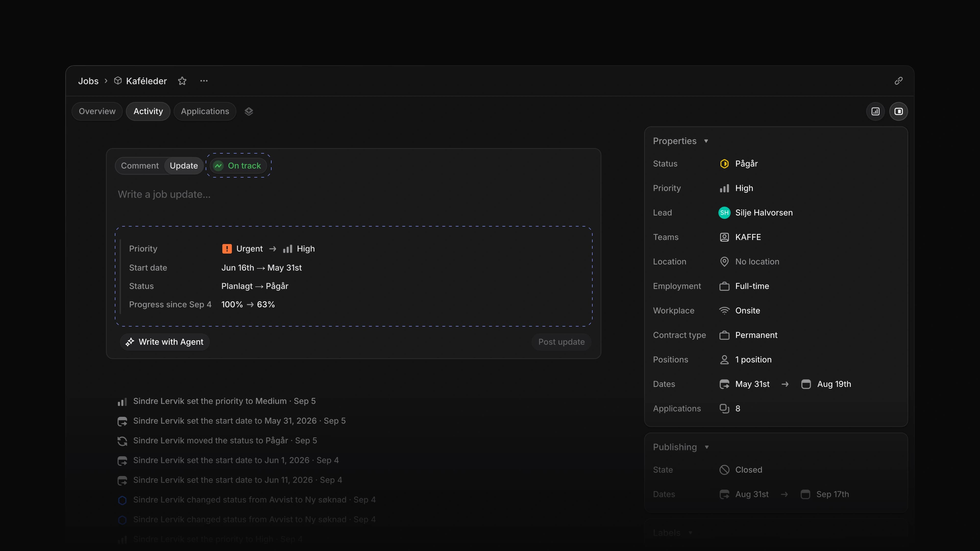The image size is (980, 551).
Task: Toggle the sidebar panel icon
Action: click(899, 111)
